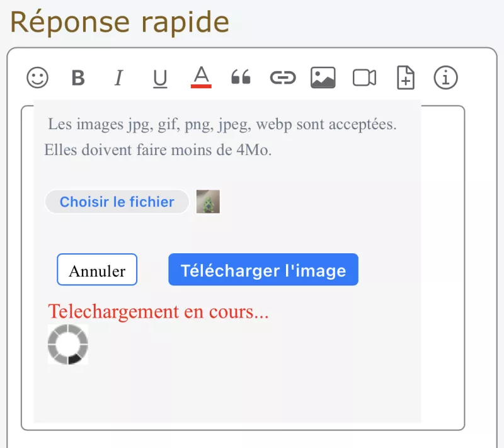Open the red text color picker
Screen dimensions: 504x448
(x=201, y=77)
